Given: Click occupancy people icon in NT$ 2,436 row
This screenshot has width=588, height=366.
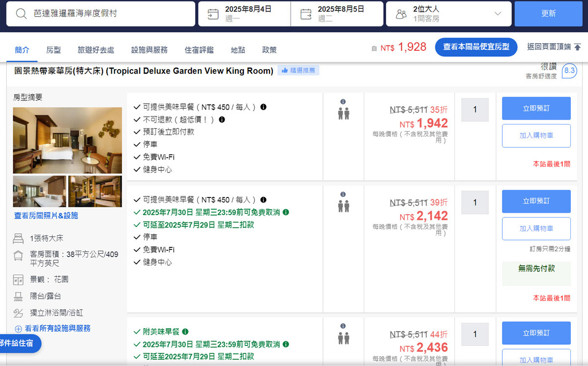Looking at the screenshot, I should [x=343, y=338].
